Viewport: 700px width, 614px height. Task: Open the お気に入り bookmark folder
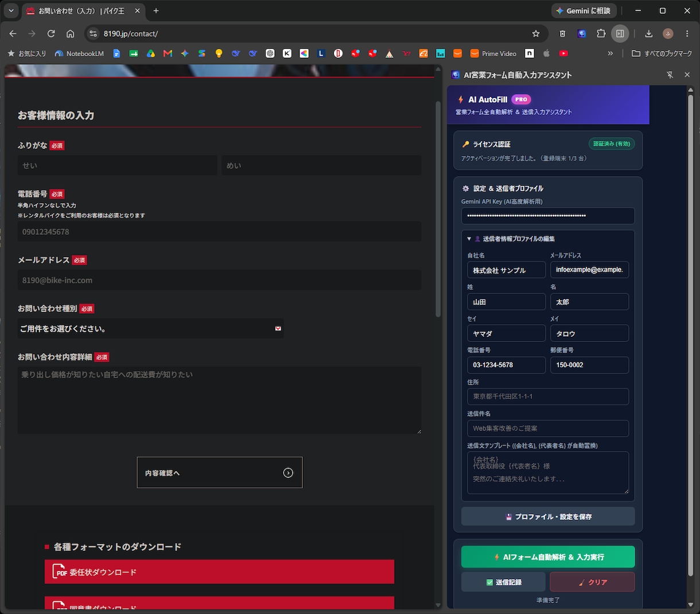(x=26, y=53)
